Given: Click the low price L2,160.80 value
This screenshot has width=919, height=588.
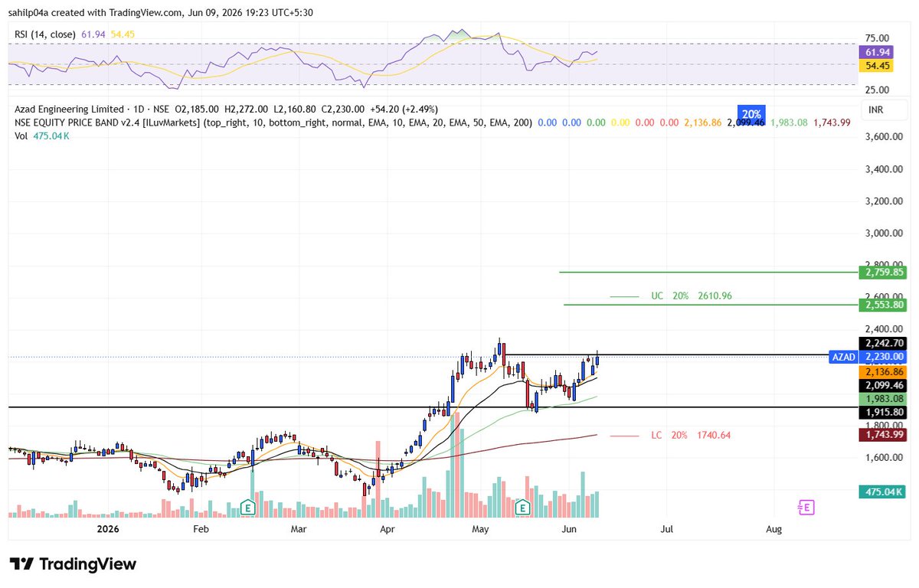Looking at the screenshot, I should click(x=294, y=109).
